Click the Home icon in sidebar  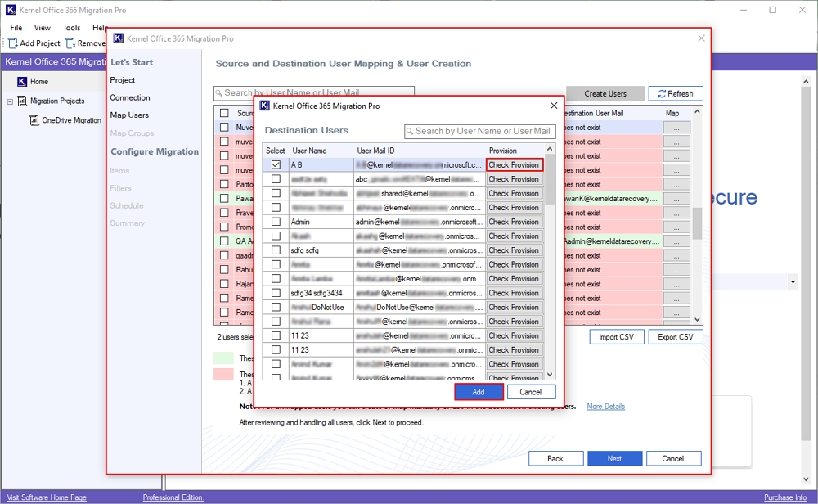[x=22, y=82]
